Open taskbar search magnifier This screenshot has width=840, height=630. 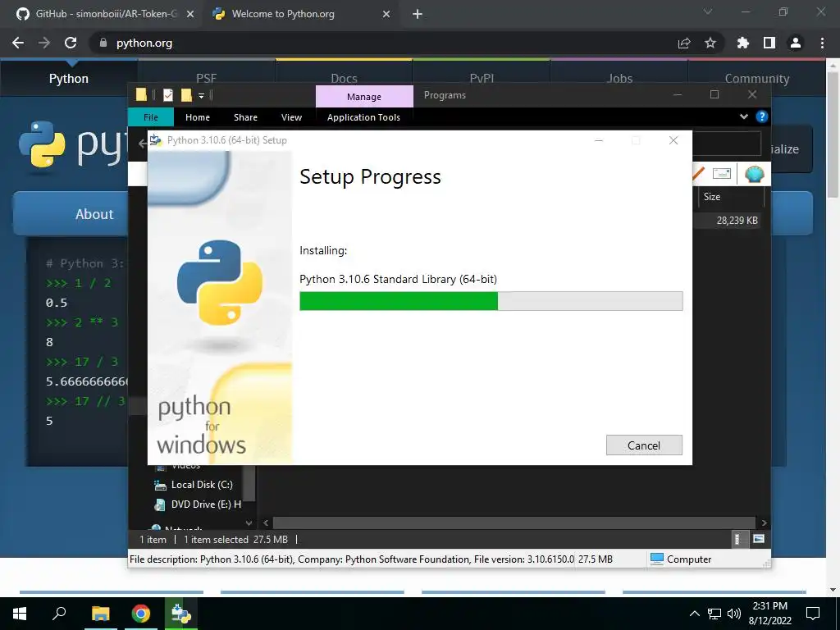pos(59,614)
